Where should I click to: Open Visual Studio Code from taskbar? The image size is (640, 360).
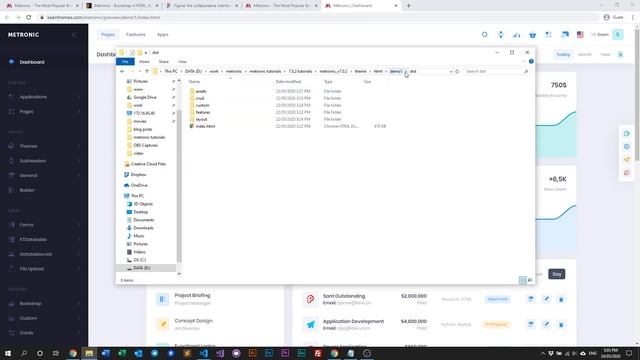[x=204, y=353]
